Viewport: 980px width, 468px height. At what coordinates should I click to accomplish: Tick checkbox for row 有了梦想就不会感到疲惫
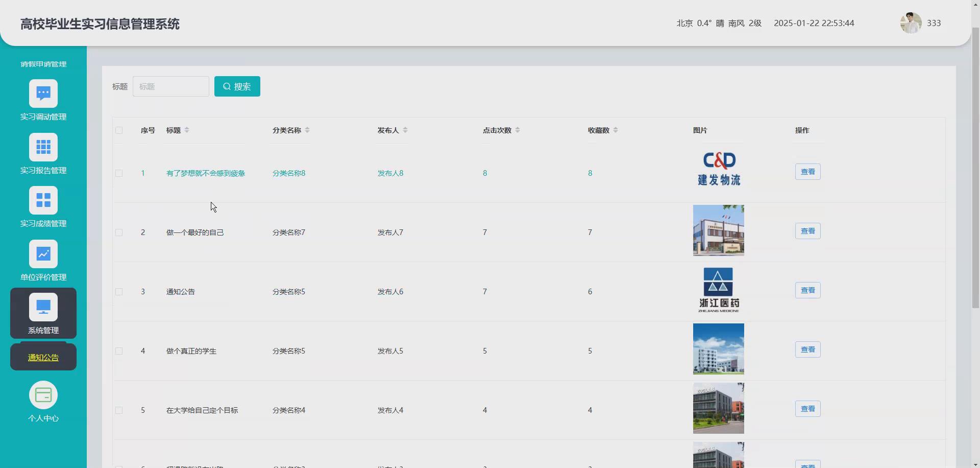119,173
